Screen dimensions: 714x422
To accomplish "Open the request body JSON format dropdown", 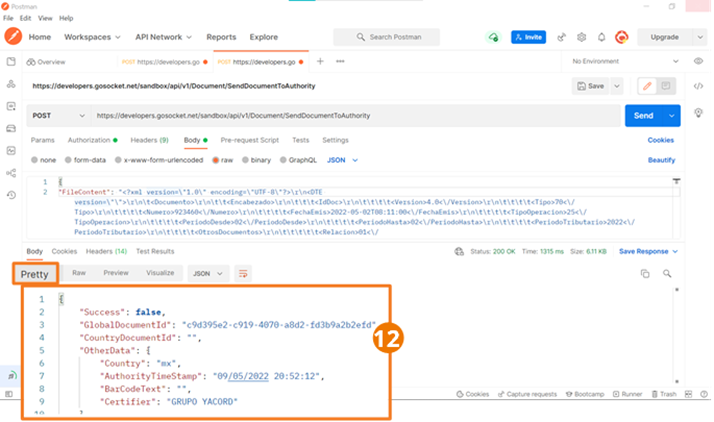I will click(x=342, y=160).
